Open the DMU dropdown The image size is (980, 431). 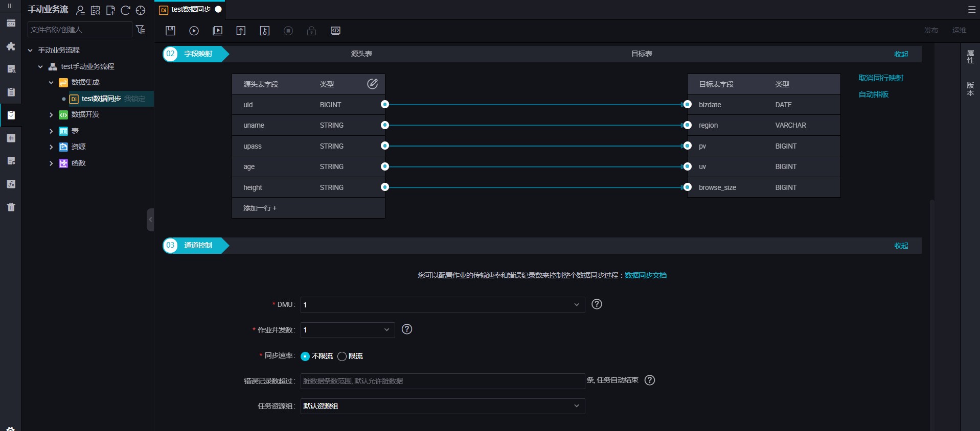[x=442, y=305]
